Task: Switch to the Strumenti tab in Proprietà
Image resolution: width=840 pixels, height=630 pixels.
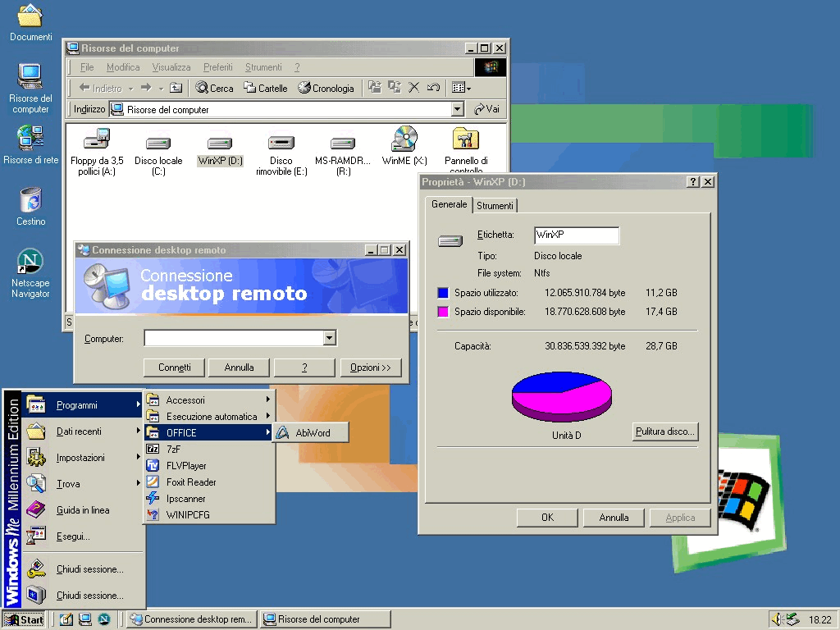Action: (495, 206)
